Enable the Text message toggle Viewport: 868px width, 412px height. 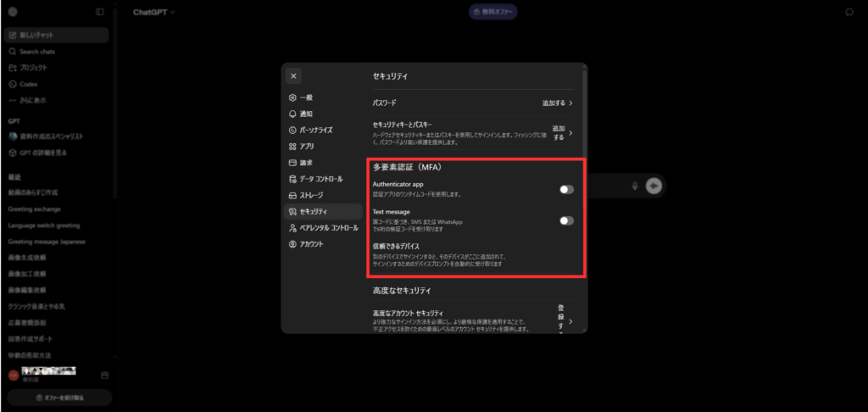(566, 221)
